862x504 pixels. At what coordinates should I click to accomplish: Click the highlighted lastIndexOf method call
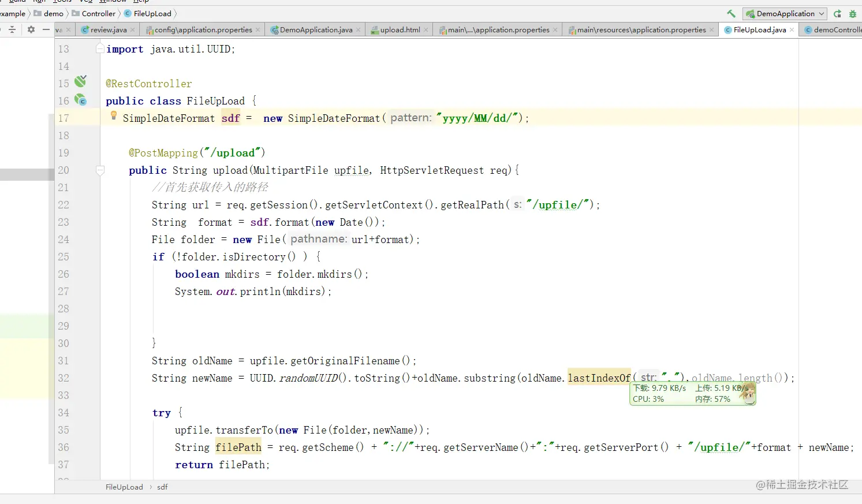pyautogui.click(x=599, y=378)
